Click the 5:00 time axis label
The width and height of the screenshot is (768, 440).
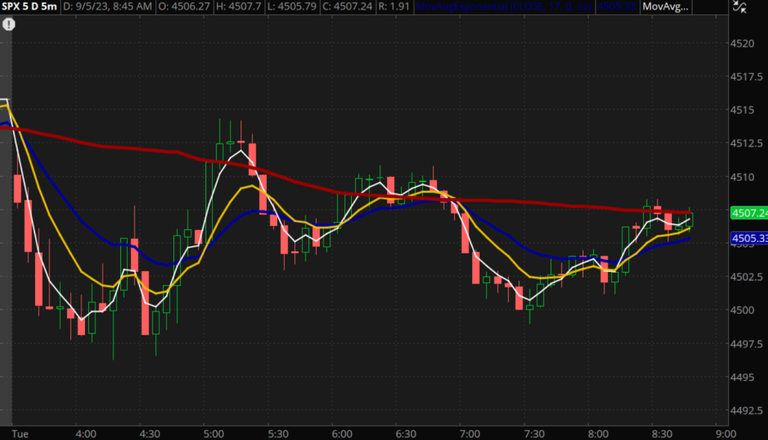(x=214, y=434)
